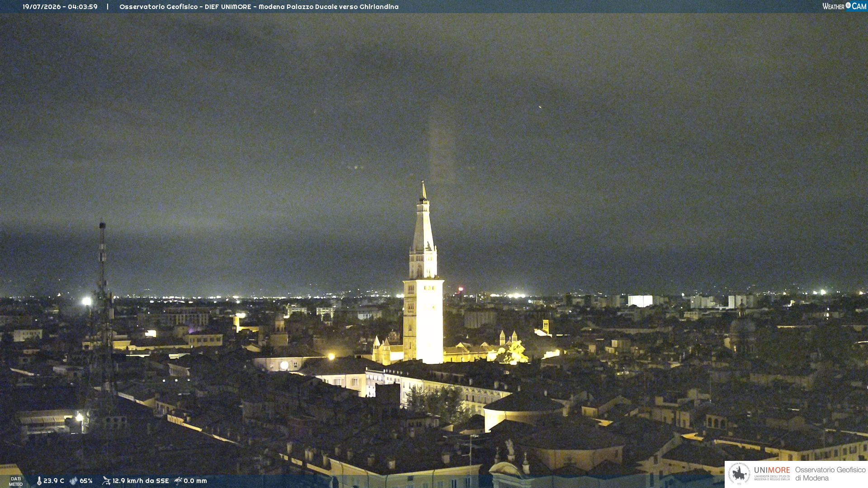
Task: Click the Osservatorio Geofisico camera title text
Action: pyautogui.click(x=259, y=7)
